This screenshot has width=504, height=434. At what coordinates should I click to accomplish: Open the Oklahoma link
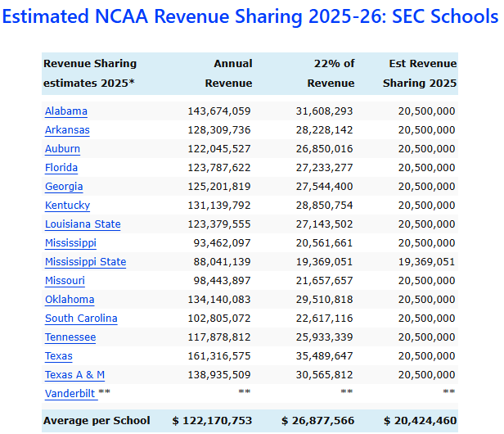point(70,300)
